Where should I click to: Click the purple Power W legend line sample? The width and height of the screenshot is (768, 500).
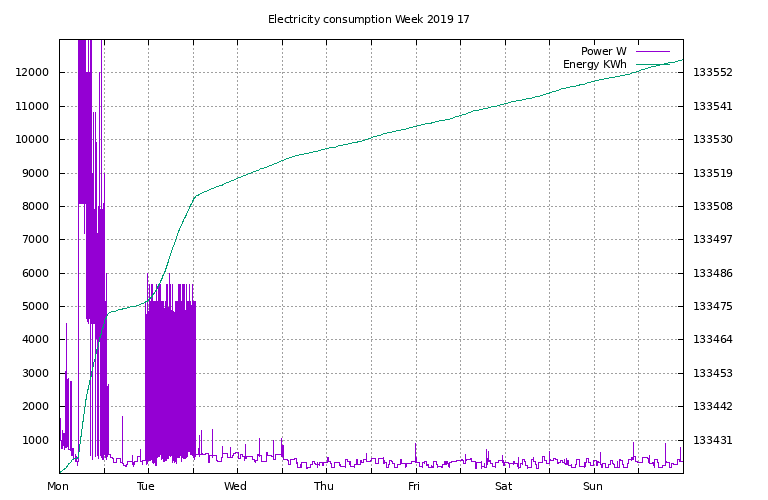(x=653, y=51)
